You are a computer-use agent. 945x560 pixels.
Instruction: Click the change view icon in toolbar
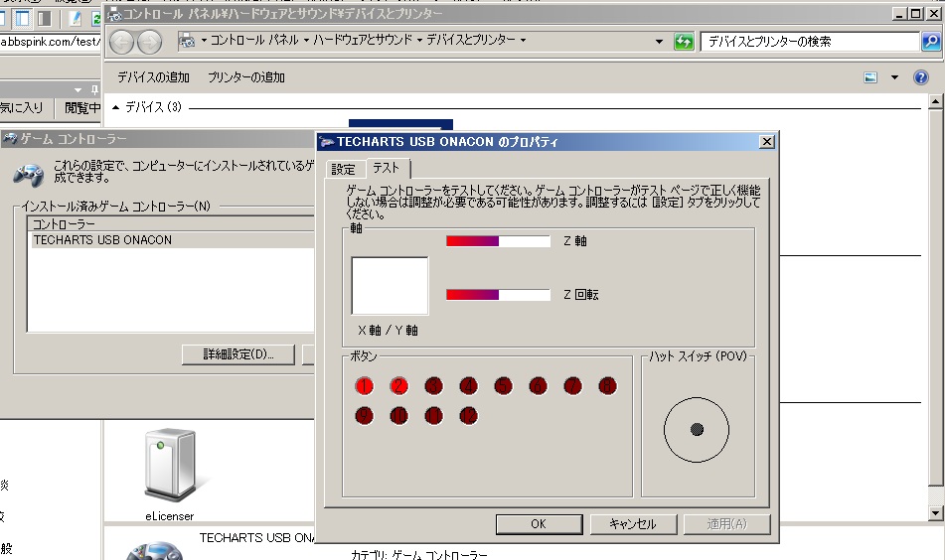pyautogui.click(x=871, y=77)
